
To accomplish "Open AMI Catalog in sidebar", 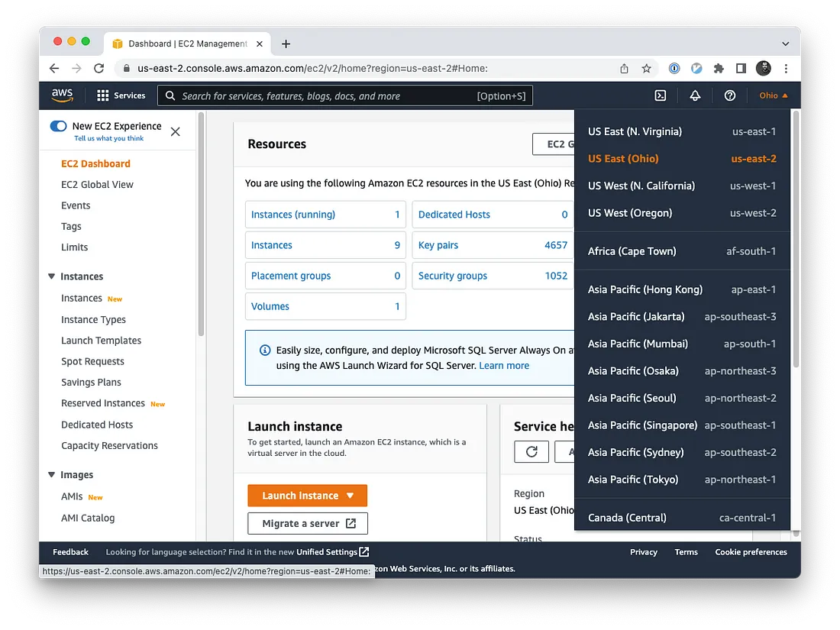I will 88,518.
